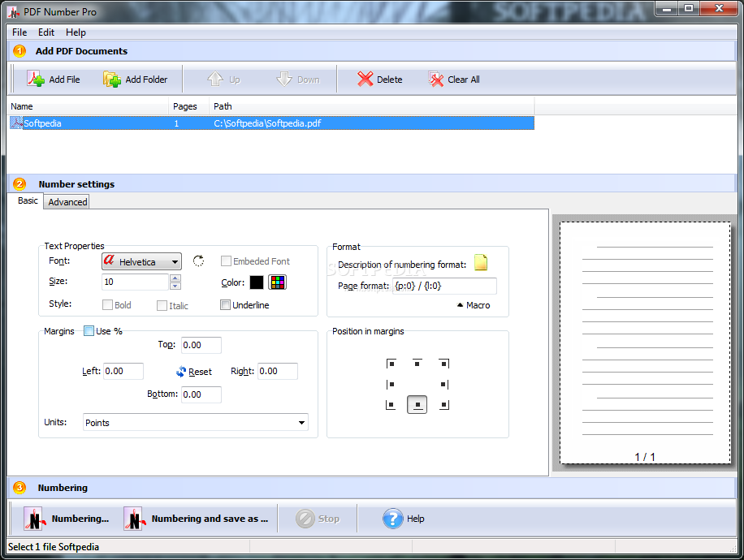Click the PDF Number Pro title bar icon
This screenshot has height=560, width=744.
tap(14, 12)
